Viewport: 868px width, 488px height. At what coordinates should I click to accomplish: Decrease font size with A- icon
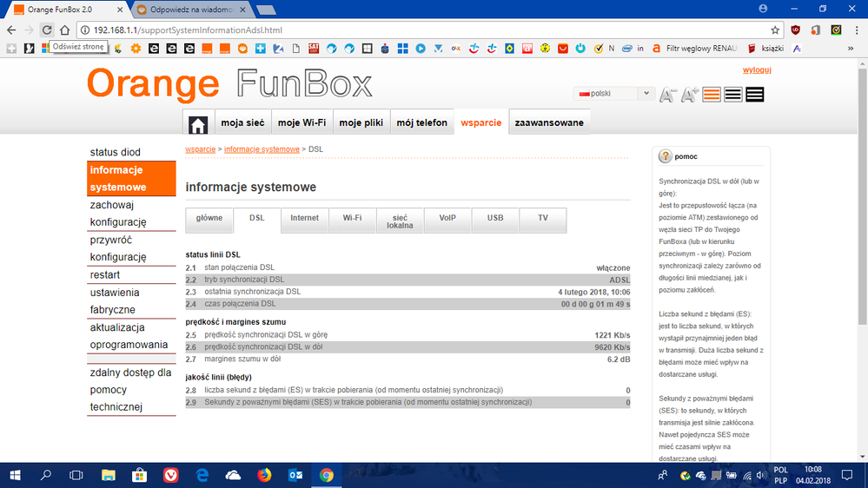tap(667, 95)
